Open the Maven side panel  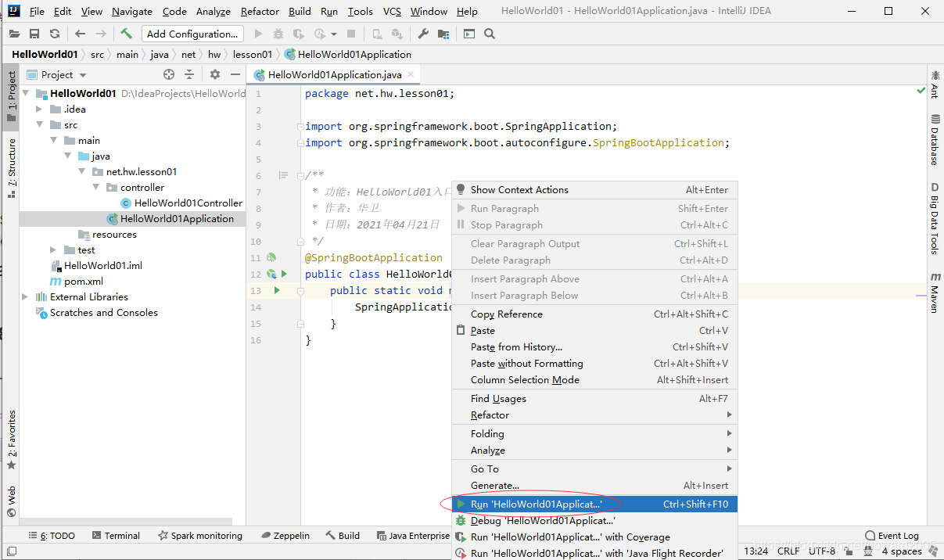click(935, 293)
